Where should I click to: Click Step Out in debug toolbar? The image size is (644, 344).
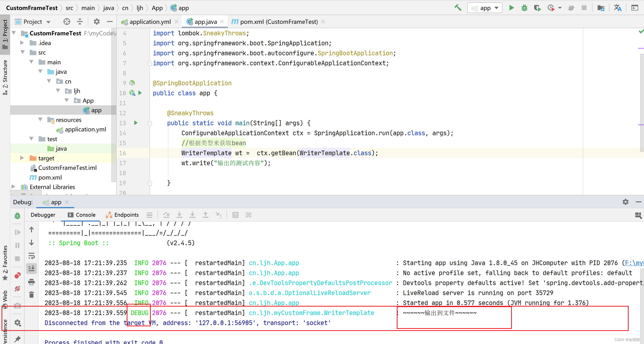click(x=206, y=215)
